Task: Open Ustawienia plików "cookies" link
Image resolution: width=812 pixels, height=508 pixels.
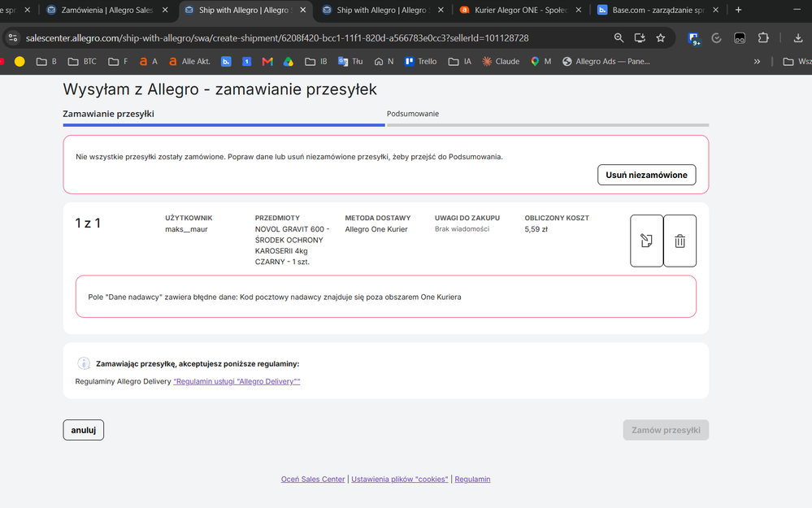Action: [399, 480]
